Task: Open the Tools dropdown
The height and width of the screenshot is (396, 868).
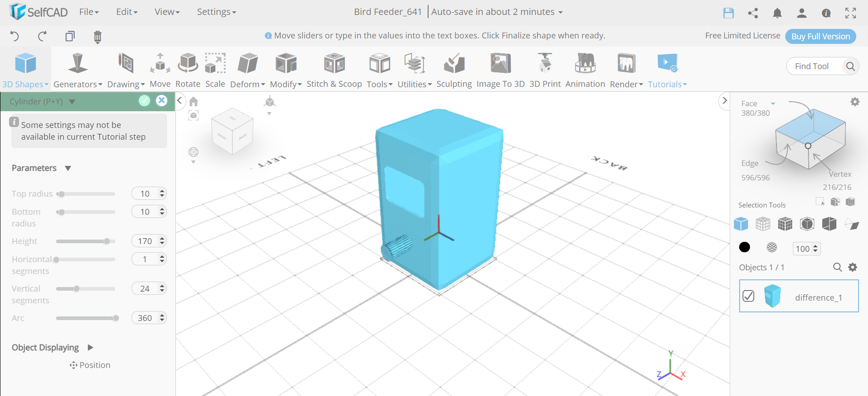Action: coord(380,70)
